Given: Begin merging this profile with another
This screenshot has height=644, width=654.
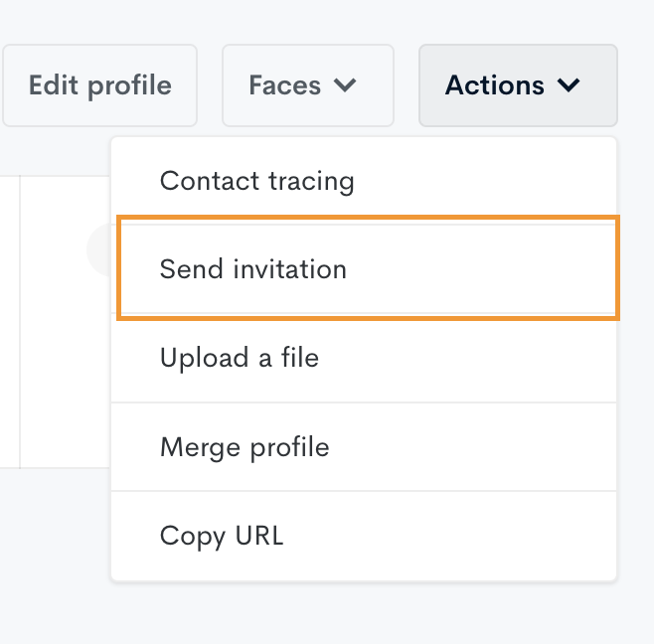Looking at the screenshot, I should pos(364,446).
